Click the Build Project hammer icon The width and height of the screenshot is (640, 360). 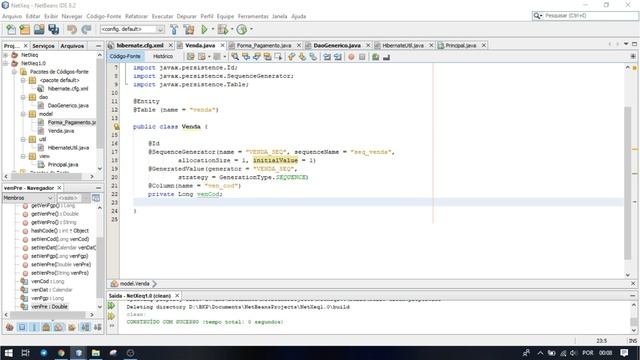(174, 29)
